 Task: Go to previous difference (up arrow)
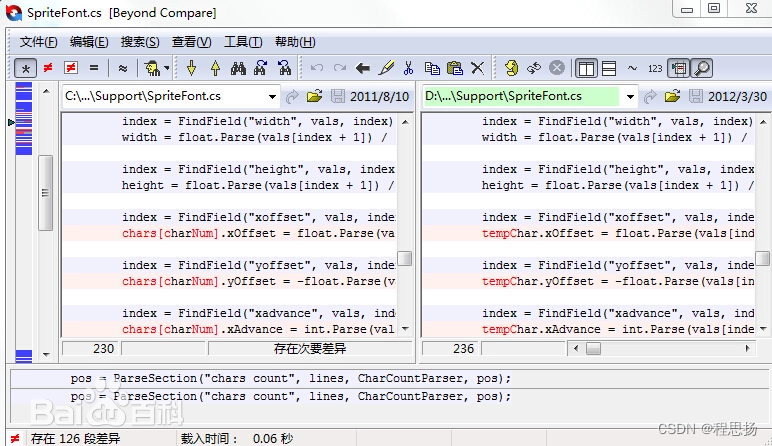pos(215,68)
